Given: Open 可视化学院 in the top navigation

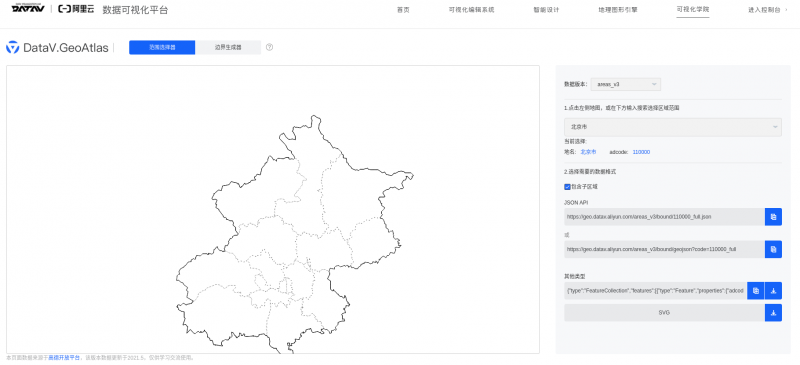Looking at the screenshot, I should pos(693,10).
